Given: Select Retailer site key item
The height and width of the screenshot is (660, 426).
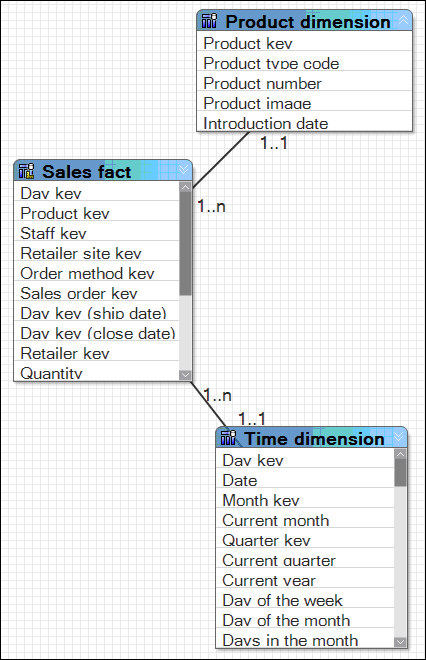Looking at the screenshot, I should [97, 253].
